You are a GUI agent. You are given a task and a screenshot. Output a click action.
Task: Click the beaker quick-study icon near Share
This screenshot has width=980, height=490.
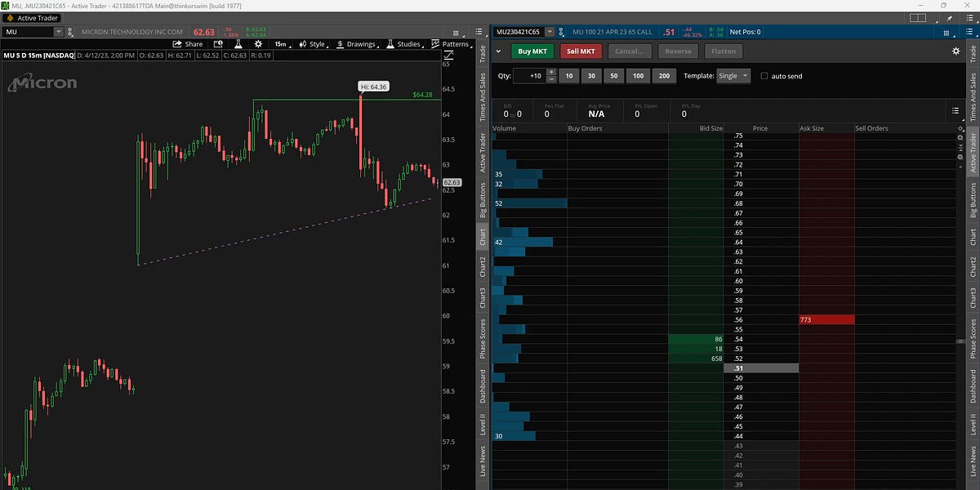tap(238, 44)
